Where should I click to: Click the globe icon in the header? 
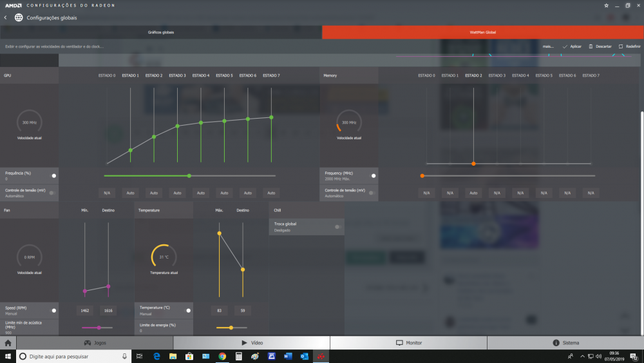click(18, 17)
